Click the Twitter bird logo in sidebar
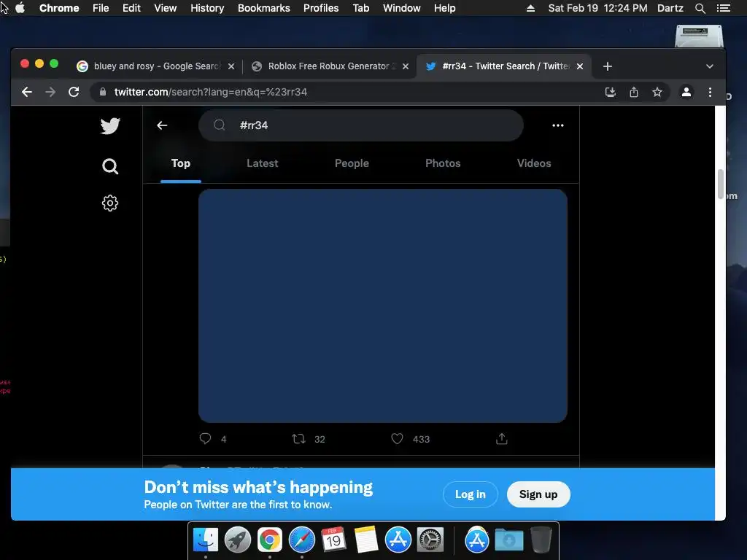Viewport: 747px width, 560px height. [x=110, y=126]
